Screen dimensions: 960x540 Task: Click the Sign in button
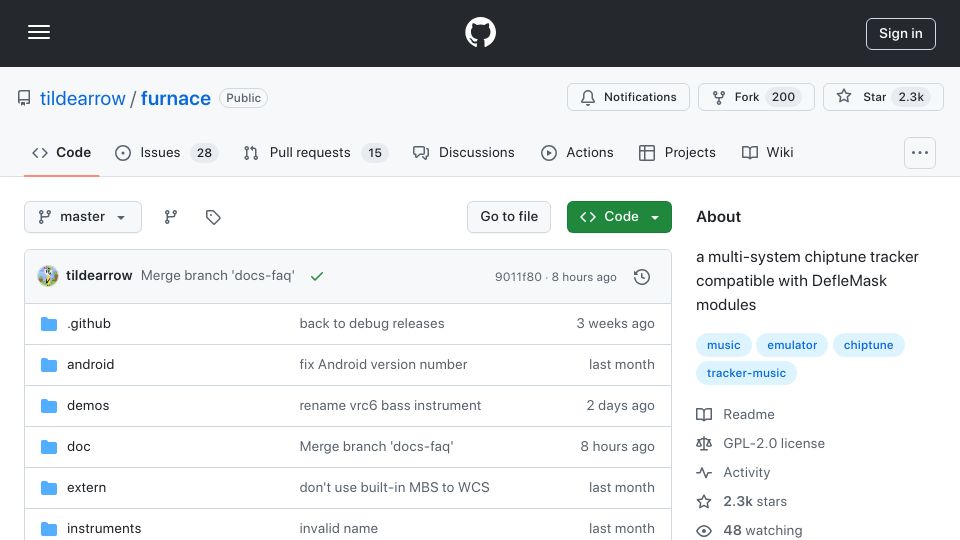pyautogui.click(x=900, y=34)
